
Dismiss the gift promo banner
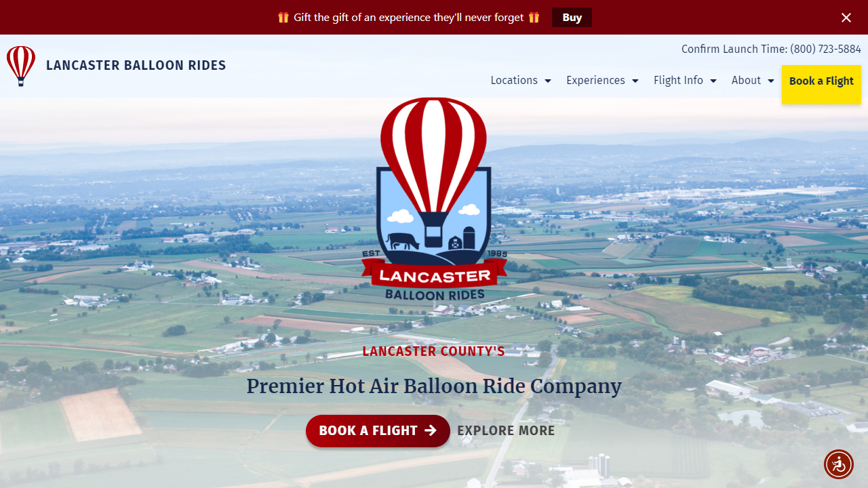point(846,18)
